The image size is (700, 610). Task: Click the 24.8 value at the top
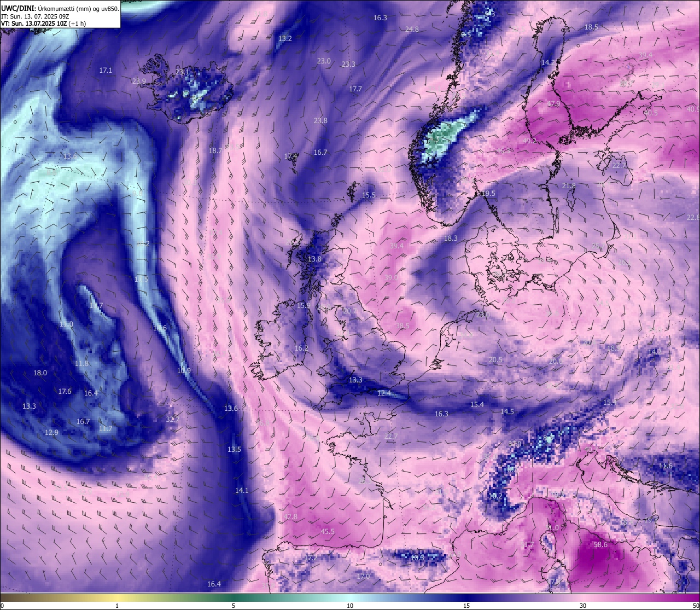[x=412, y=29]
